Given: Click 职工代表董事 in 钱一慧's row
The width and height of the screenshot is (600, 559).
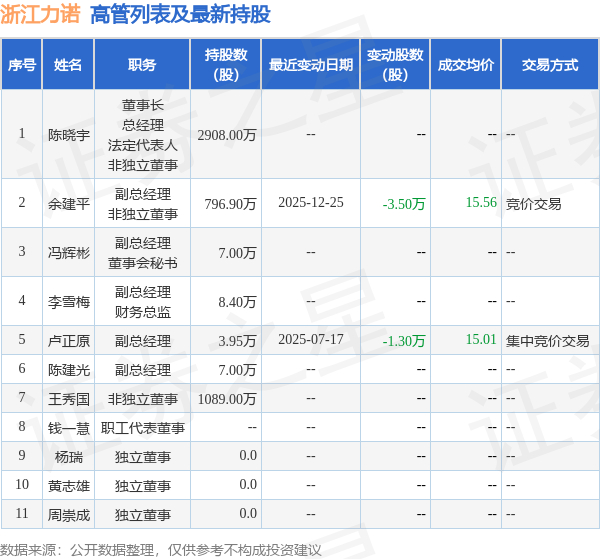Looking at the screenshot, I should [x=142, y=428].
